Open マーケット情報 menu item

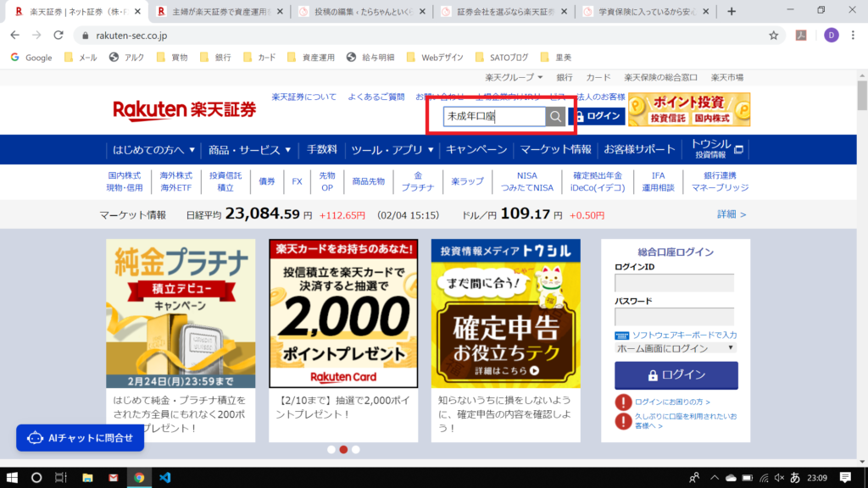click(x=555, y=149)
